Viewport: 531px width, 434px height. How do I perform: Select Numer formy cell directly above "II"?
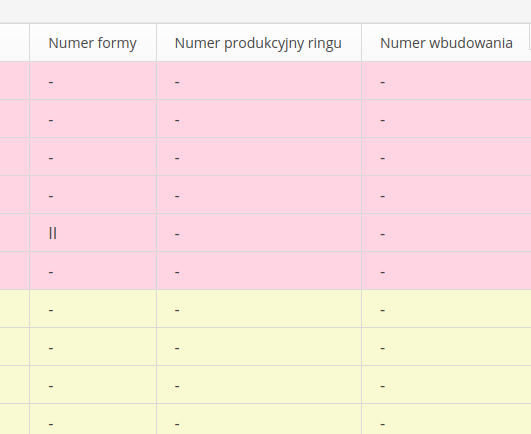93,195
